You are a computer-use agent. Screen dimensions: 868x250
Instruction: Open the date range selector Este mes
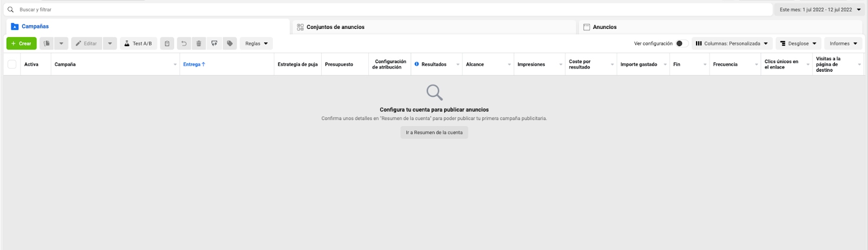tap(820, 10)
